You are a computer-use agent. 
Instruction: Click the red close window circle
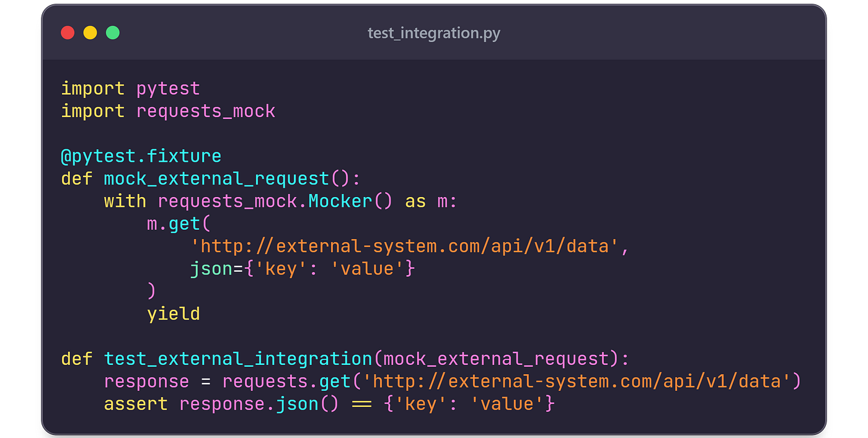tap(68, 33)
